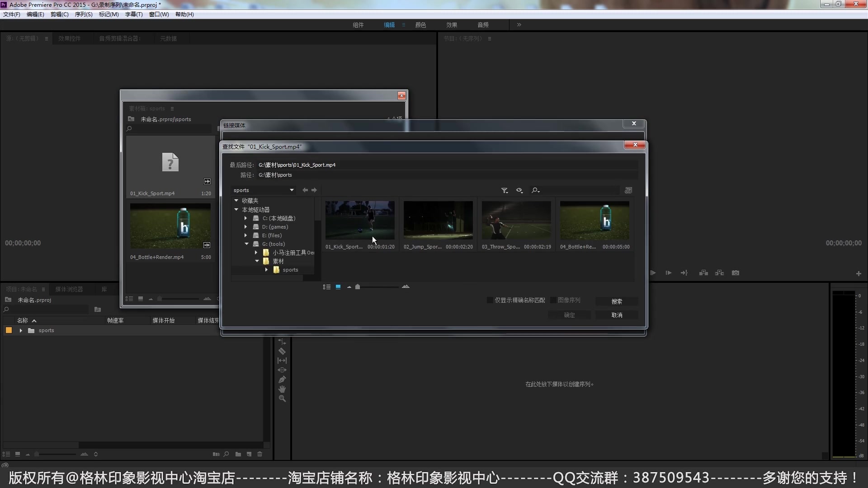The width and height of the screenshot is (868, 488).
Task: Switch to the 颜色 Color workspace tab
Action: [x=420, y=25]
